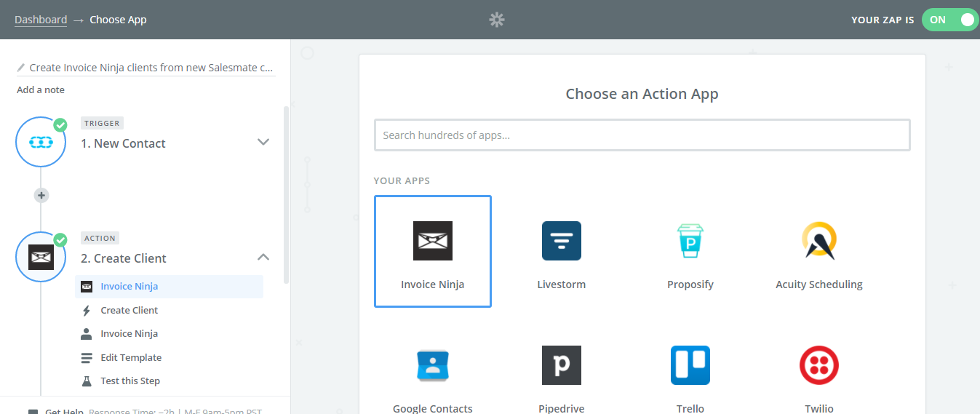The width and height of the screenshot is (980, 414).
Task: Click the person icon for Invoice Ninja account
Action: [x=87, y=334]
